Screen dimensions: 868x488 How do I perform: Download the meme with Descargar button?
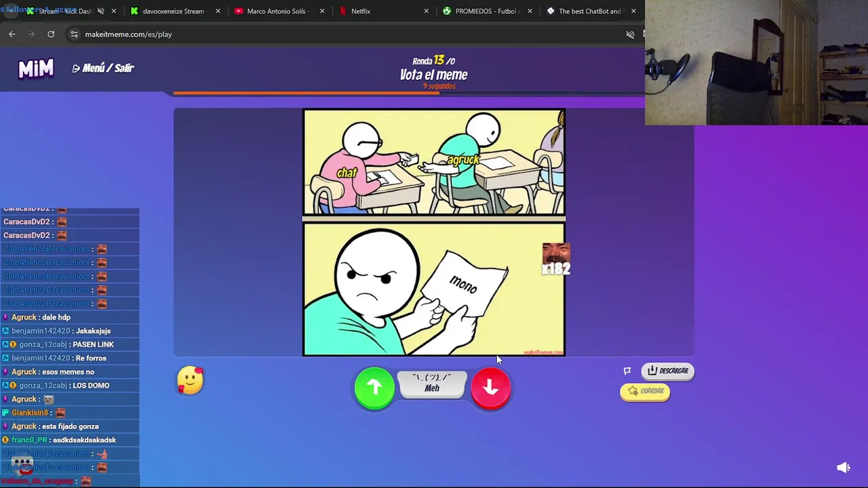pyautogui.click(x=668, y=371)
